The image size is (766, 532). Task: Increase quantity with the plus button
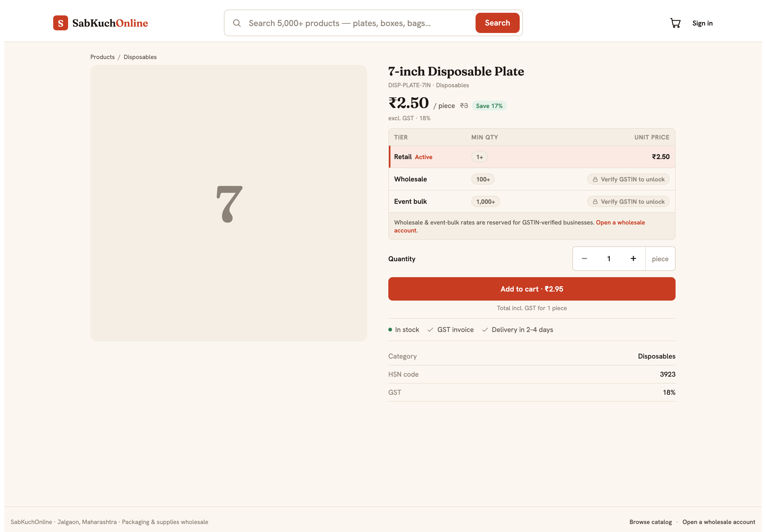(x=633, y=259)
